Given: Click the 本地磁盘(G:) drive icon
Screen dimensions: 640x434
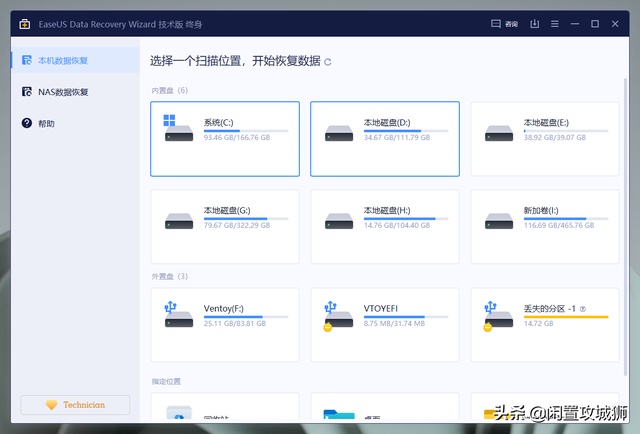Looking at the screenshot, I should 179,221.
